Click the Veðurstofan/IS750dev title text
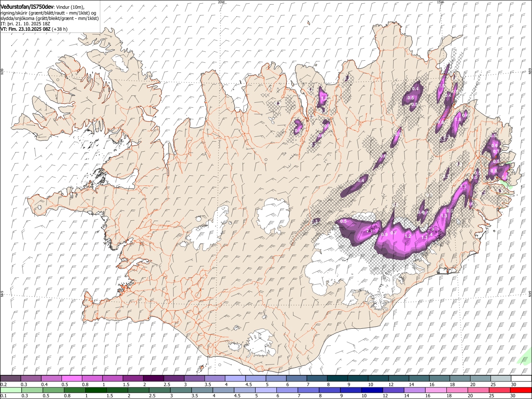Screen dimensions: 532x399 [27, 6]
